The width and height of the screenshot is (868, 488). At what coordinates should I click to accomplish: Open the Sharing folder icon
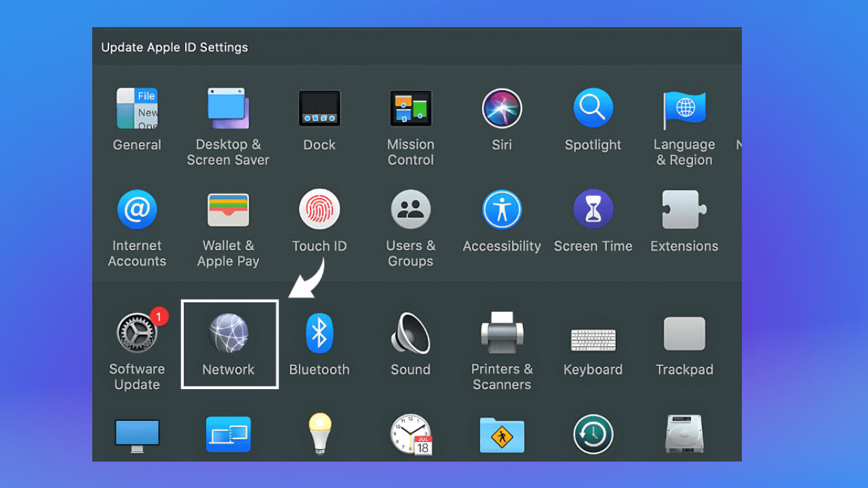coord(502,434)
